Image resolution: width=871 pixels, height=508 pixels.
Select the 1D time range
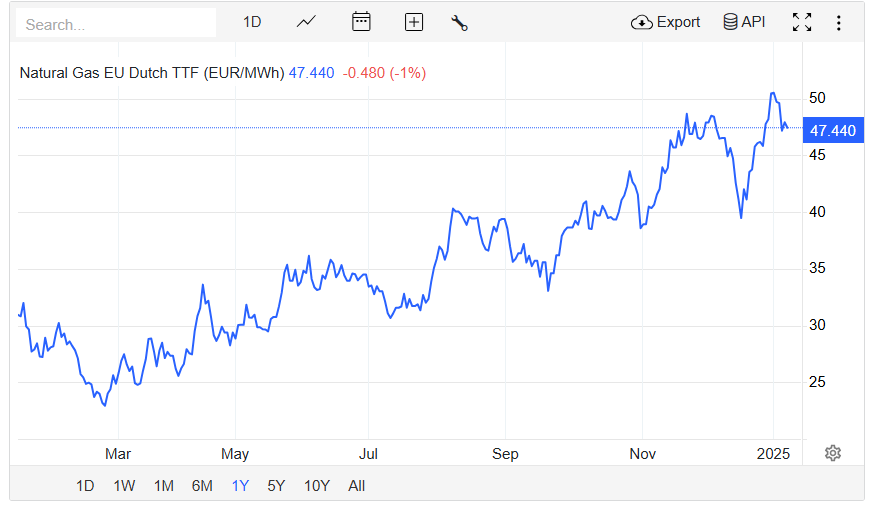(86, 486)
